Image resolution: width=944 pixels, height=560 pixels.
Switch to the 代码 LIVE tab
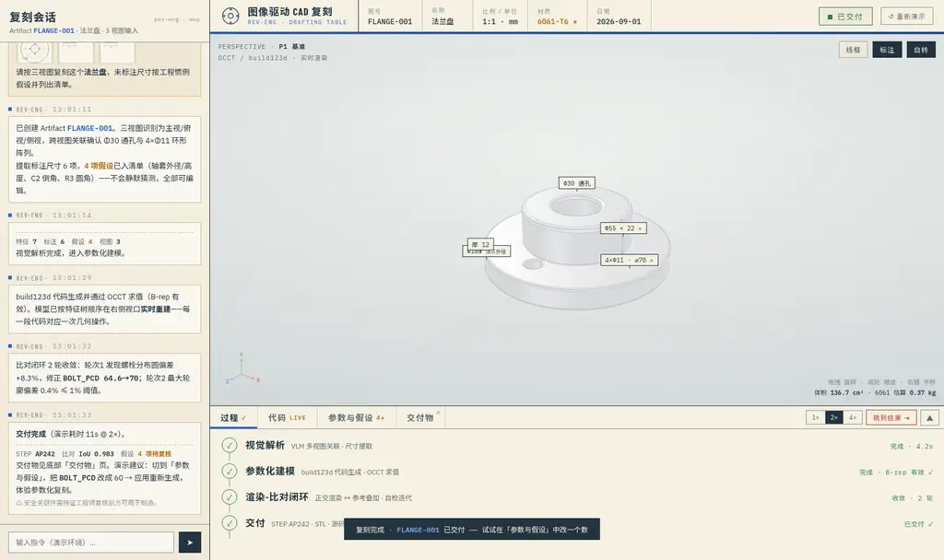(288, 417)
